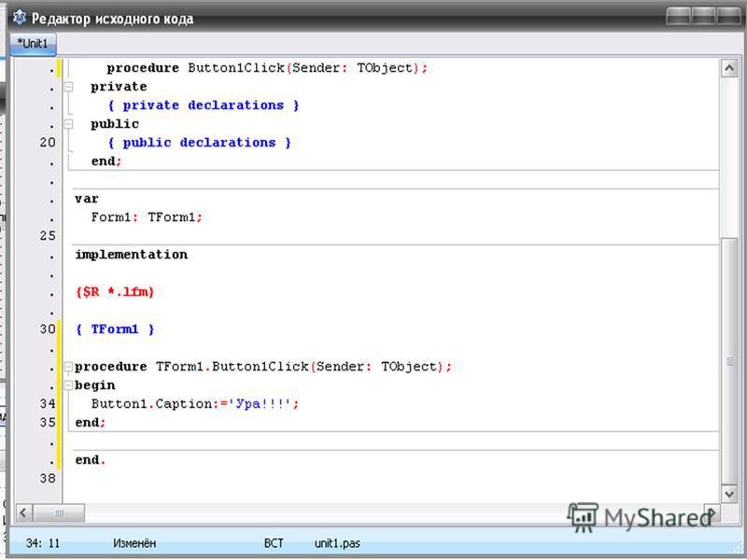Click the Lazarus icon in the title bar
This screenshot has width=747, height=560.
click(x=20, y=18)
